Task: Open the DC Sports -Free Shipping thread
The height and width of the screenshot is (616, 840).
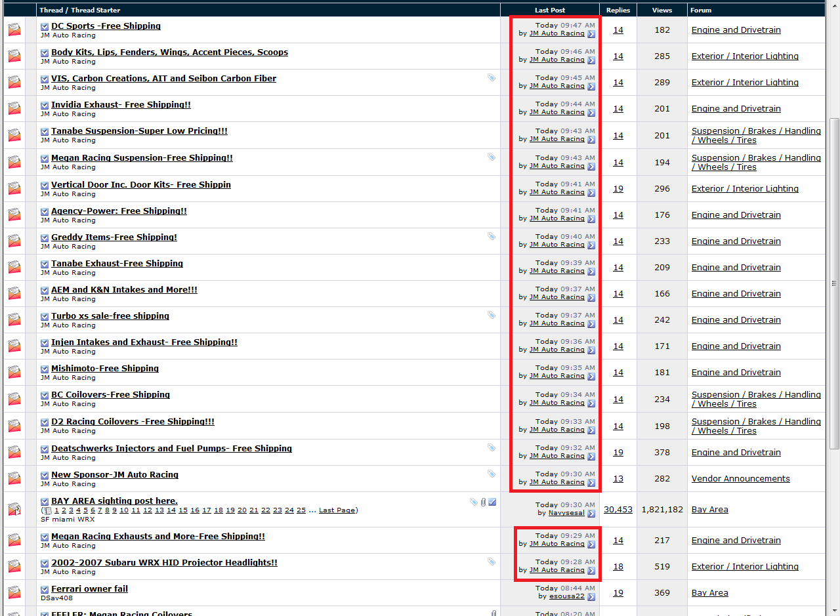Action: click(106, 26)
